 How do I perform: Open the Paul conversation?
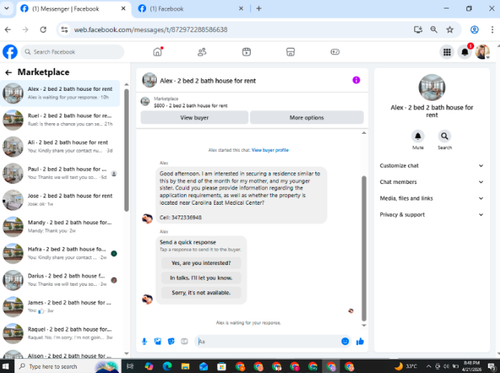(x=60, y=173)
